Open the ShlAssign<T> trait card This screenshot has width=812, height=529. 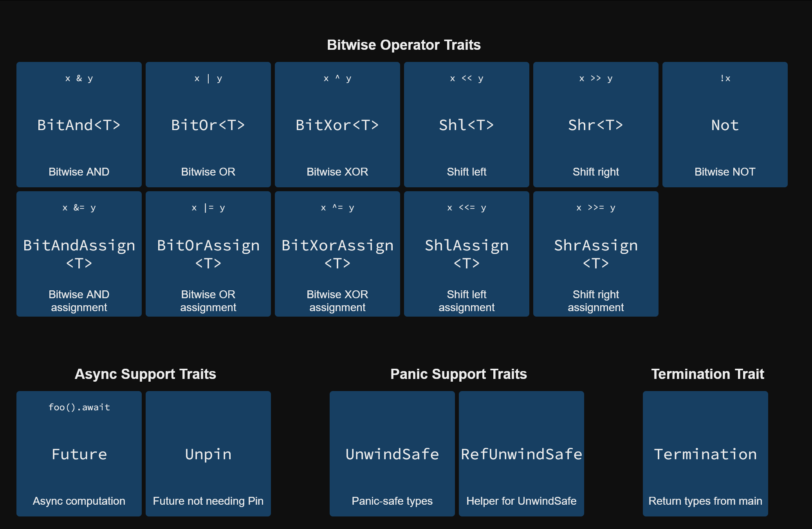pos(467,254)
